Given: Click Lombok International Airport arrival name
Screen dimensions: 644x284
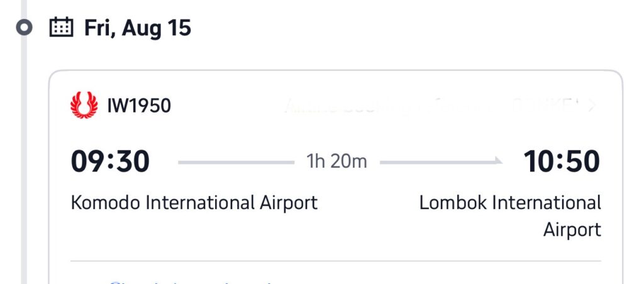Looking at the screenshot, I should 510,216.
